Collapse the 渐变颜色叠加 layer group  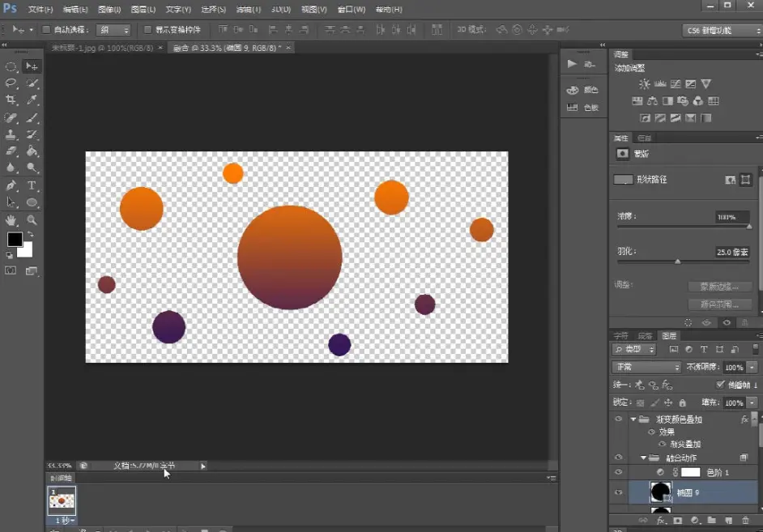[633, 419]
